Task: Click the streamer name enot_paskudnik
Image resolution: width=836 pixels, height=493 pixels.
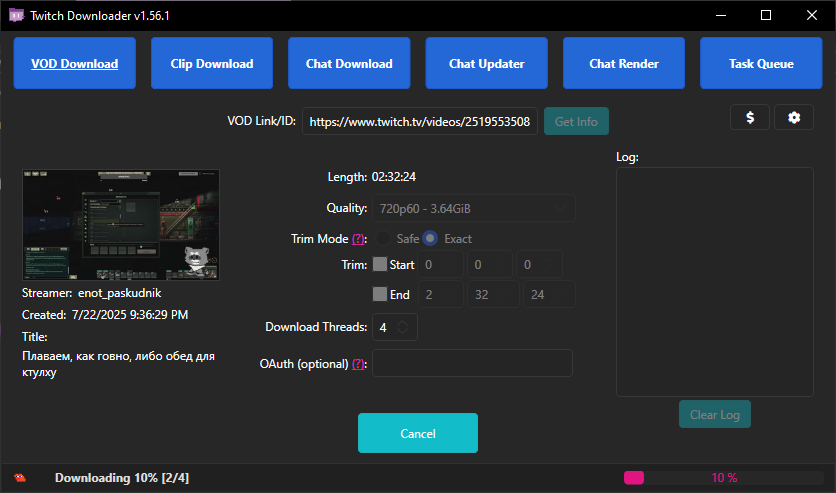Action: [x=119, y=293]
